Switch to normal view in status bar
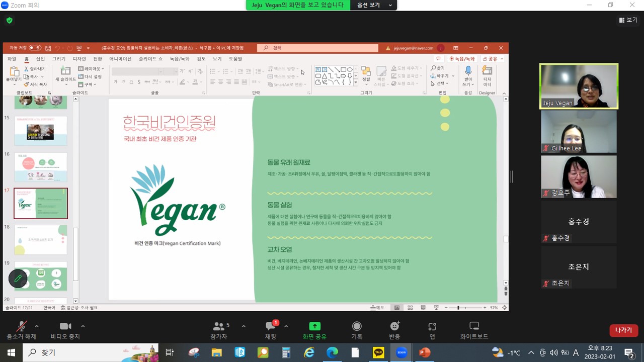The height and width of the screenshot is (362, 644). point(397,308)
